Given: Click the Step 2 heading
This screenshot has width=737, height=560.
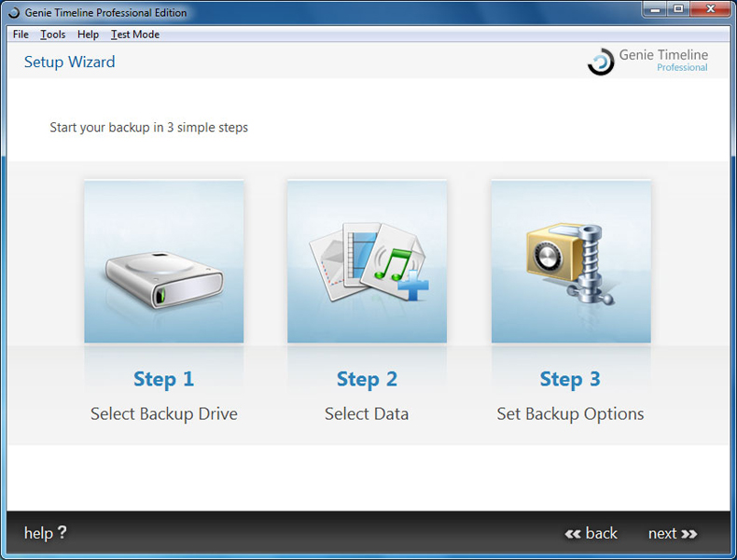Looking at the screenshot, I should (x=367, y=379).
